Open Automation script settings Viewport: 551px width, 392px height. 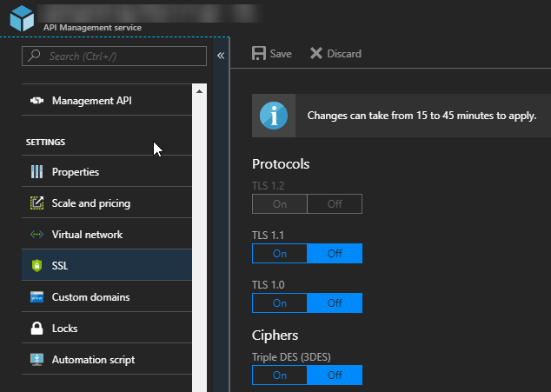click(107, 360)
